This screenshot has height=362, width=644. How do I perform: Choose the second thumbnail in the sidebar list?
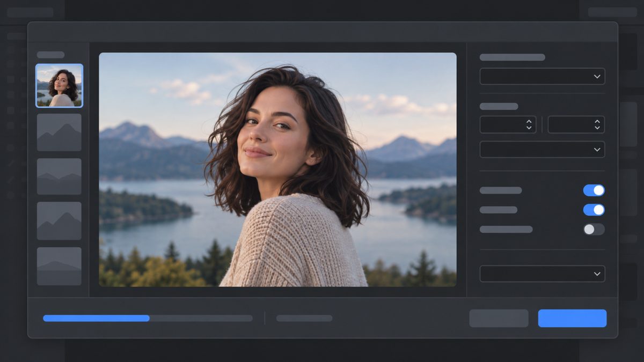point(59,132)
